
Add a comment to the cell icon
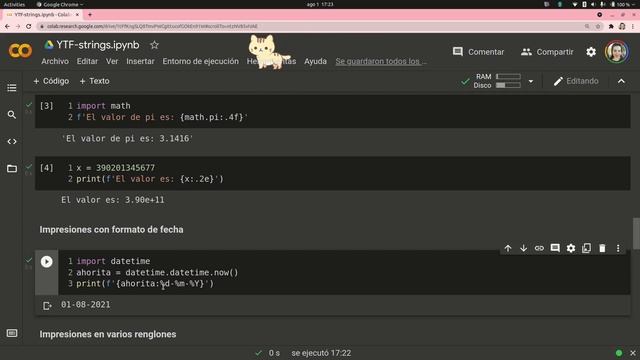pyautogui.click(x=555, y=248)
